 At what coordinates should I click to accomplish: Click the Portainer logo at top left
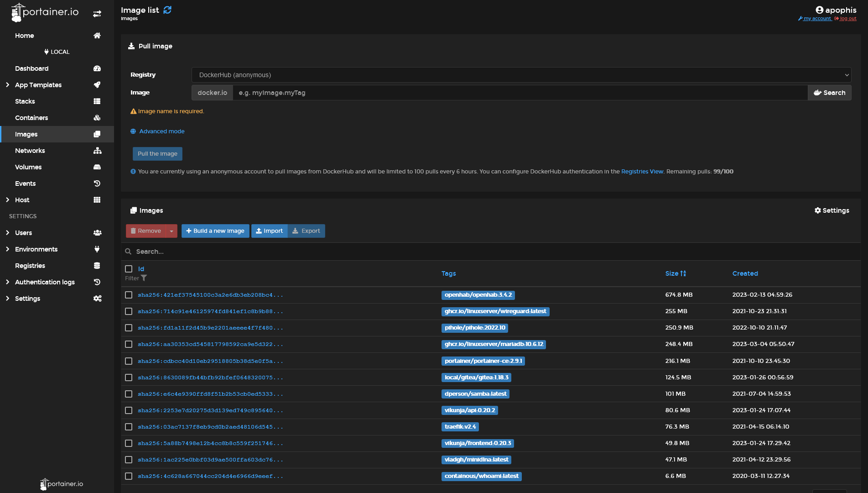pyautogui.click(x=45, y=13)
